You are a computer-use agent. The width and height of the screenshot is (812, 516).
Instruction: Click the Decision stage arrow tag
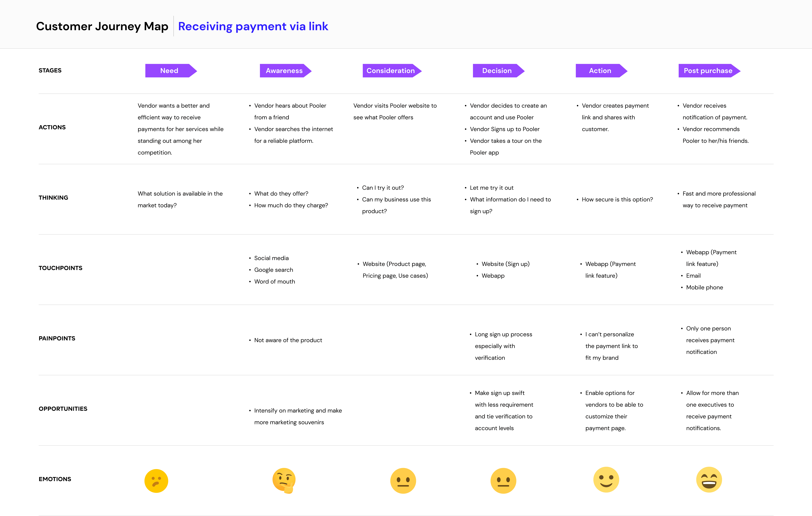point(499,71)
